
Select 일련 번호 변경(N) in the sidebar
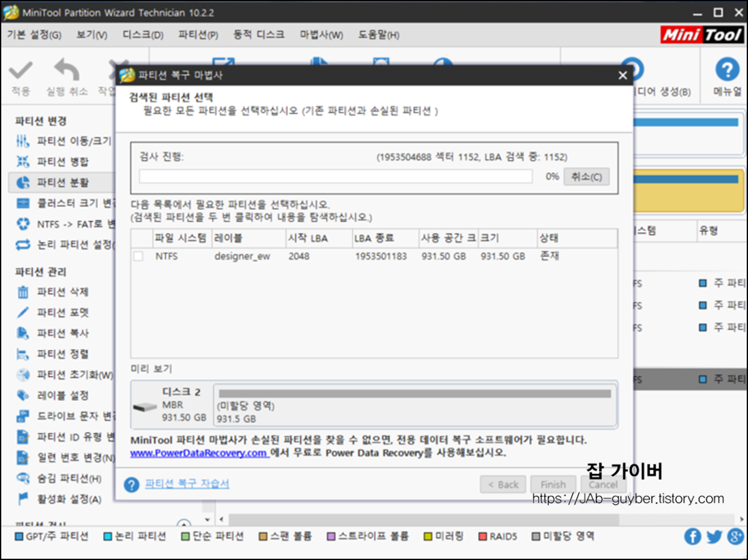click(65, 458)
